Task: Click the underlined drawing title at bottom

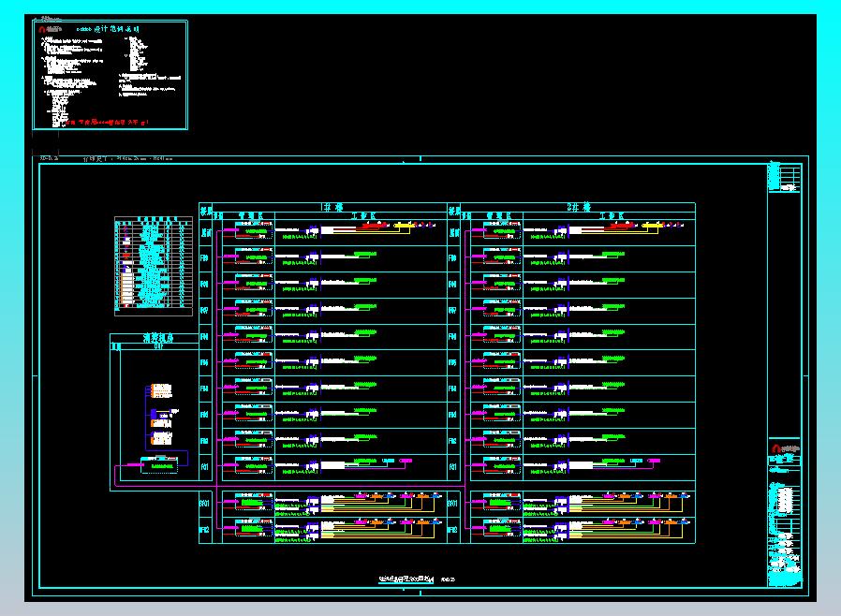Action: [x=406, y=579]
